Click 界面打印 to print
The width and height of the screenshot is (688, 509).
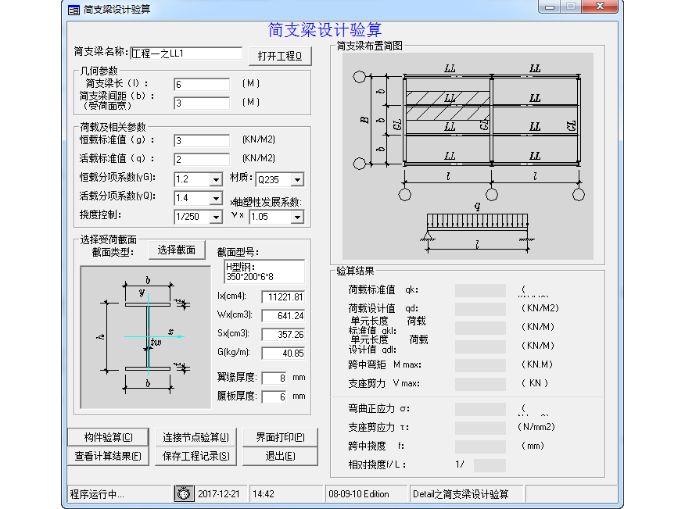pyautogui.click(x=280, y=437)
